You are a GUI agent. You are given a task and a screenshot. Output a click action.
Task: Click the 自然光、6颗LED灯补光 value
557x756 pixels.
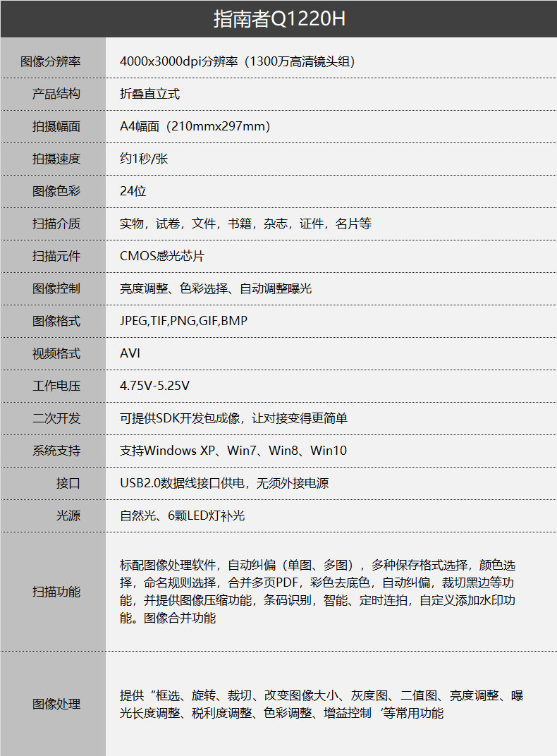(182, 516)
